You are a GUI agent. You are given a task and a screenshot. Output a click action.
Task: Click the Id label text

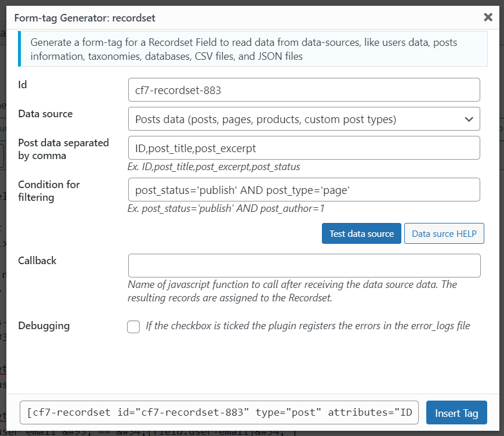click(x=23, y=85)
